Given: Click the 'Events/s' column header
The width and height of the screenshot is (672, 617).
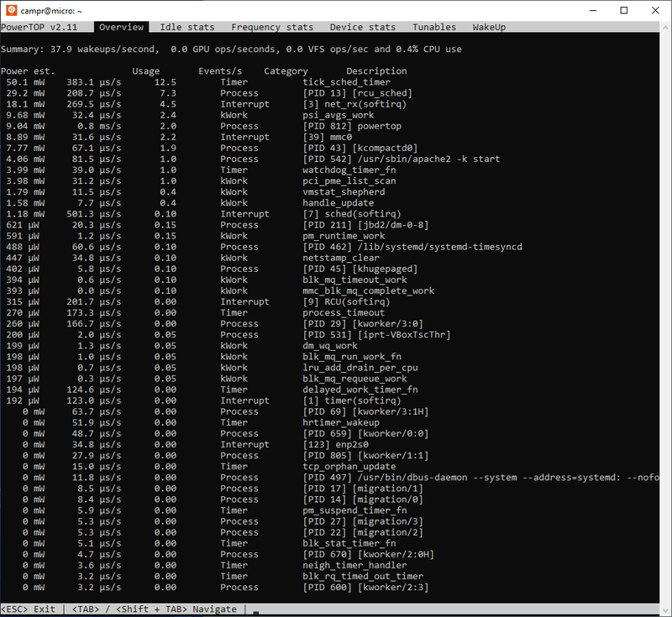Looking at the screenshot, I should tap(220, 71).
